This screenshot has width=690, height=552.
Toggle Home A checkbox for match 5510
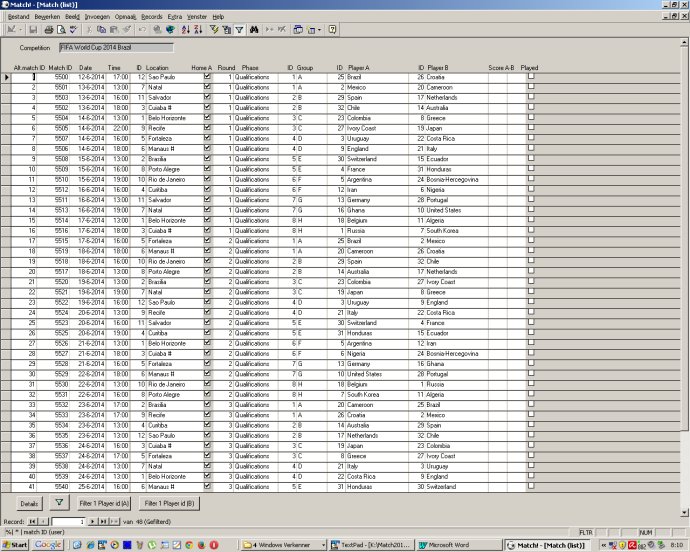point(207,179)
